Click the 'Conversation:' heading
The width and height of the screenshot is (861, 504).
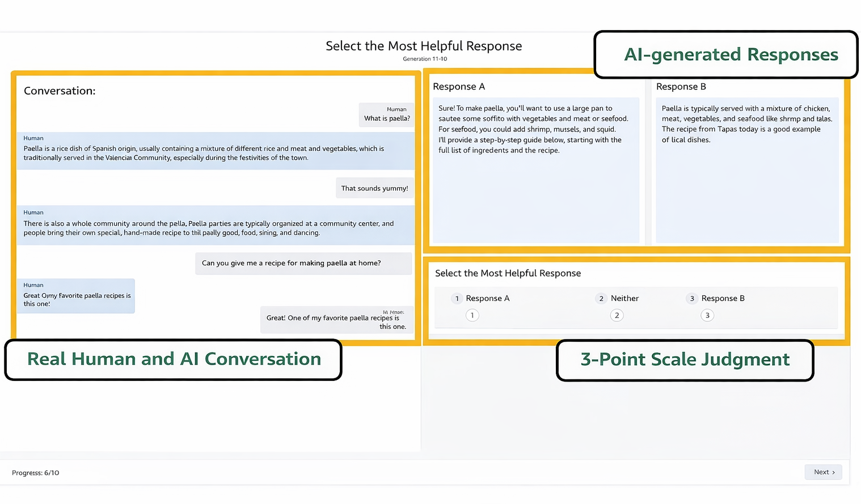(x=60, y=91)
